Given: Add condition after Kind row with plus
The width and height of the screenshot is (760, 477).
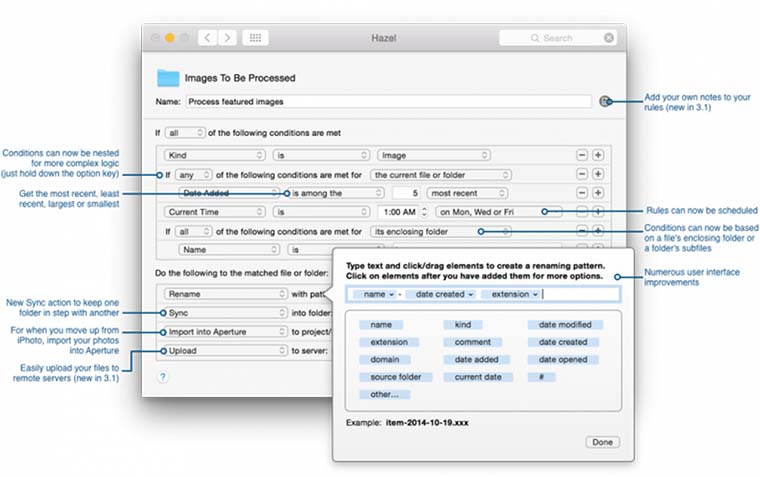Looking at the screenshot, I should pyautogui.click(x=598, y=155).
